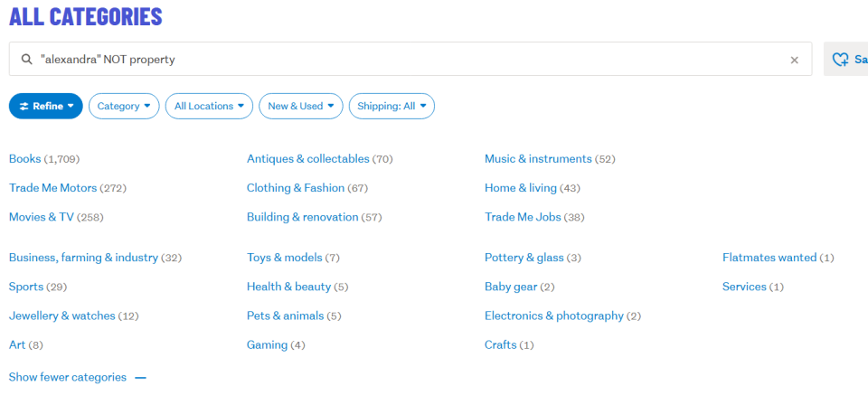Screen dimensions: 868x405
Task: Open the Refine filters button
Action: (x=46, y=106)
